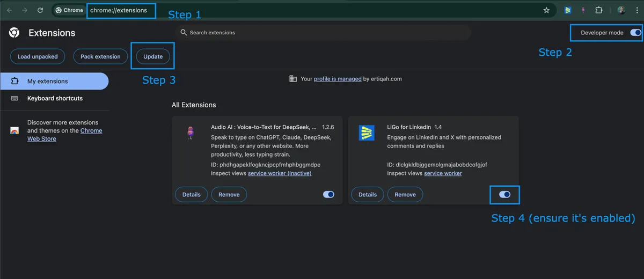Click the Load unpacked button
This screenshot has width=644, height=279.
pyautogui.click(x=37, y=57)
